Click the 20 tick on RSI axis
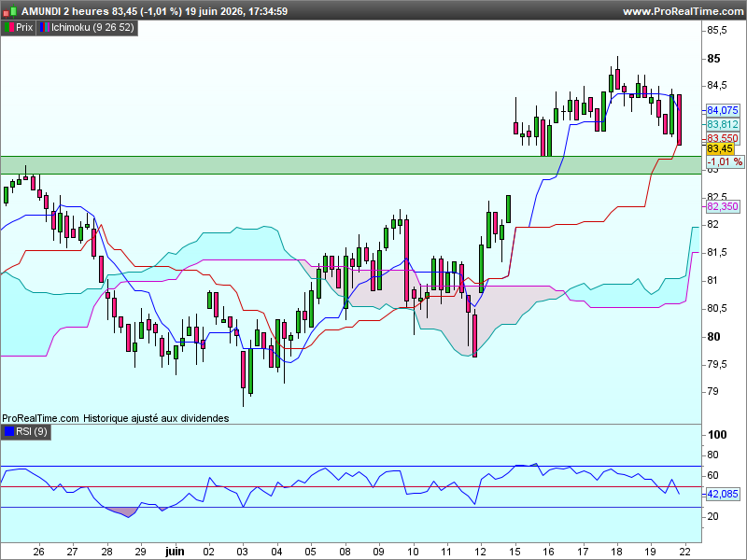The height and width of the screenshot is (560, 747). (713, 516)
